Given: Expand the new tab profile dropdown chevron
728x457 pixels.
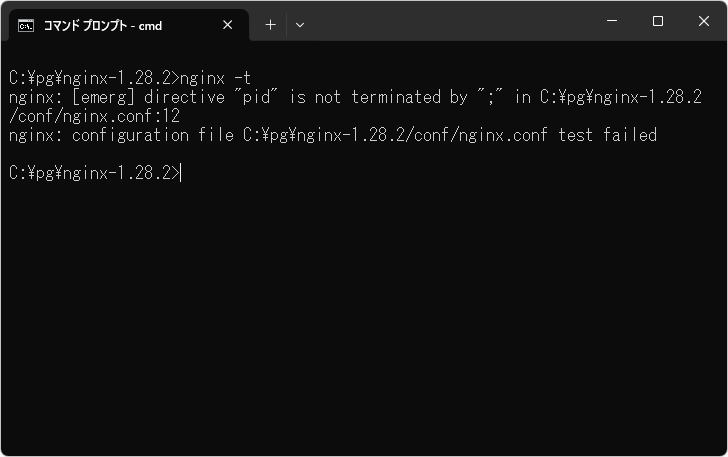Looking at the screenshot, I should (300, 25).
